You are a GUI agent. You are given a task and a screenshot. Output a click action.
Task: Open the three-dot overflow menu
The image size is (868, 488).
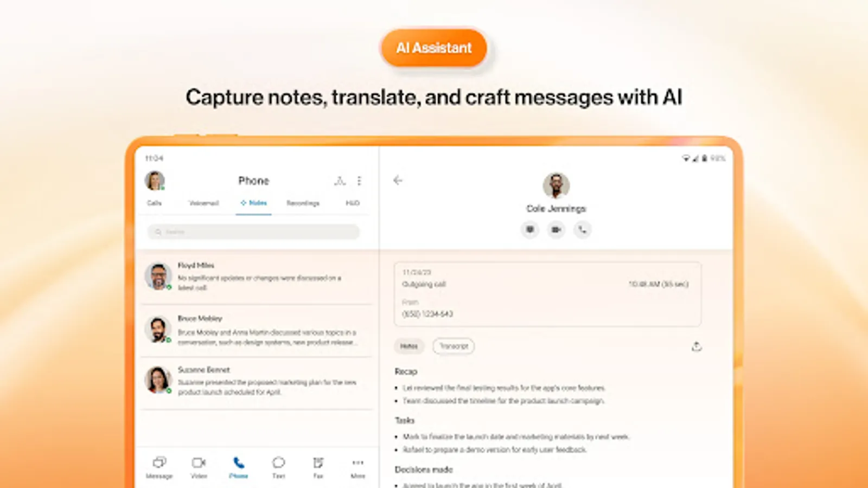(359, 181)
